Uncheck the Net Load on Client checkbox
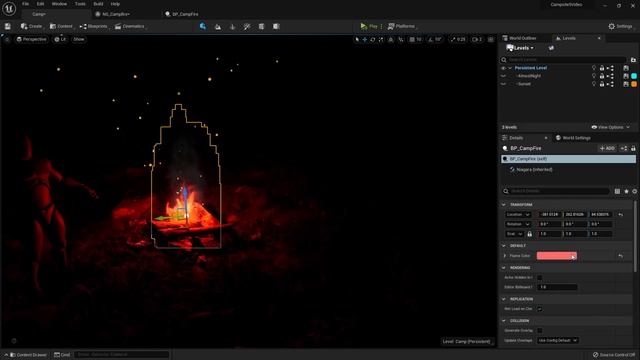The image size is (640, 360). tap(540, 309)
